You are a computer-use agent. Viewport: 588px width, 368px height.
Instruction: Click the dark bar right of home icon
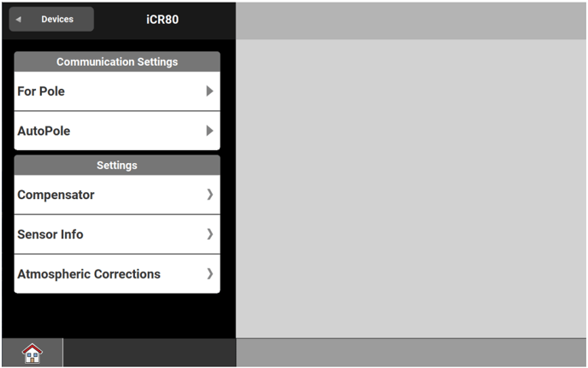(x=149, y=353)
